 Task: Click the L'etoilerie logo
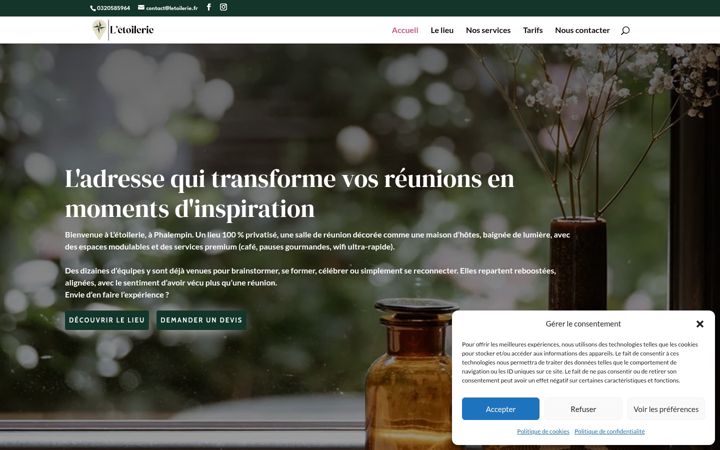coord(123,30)
